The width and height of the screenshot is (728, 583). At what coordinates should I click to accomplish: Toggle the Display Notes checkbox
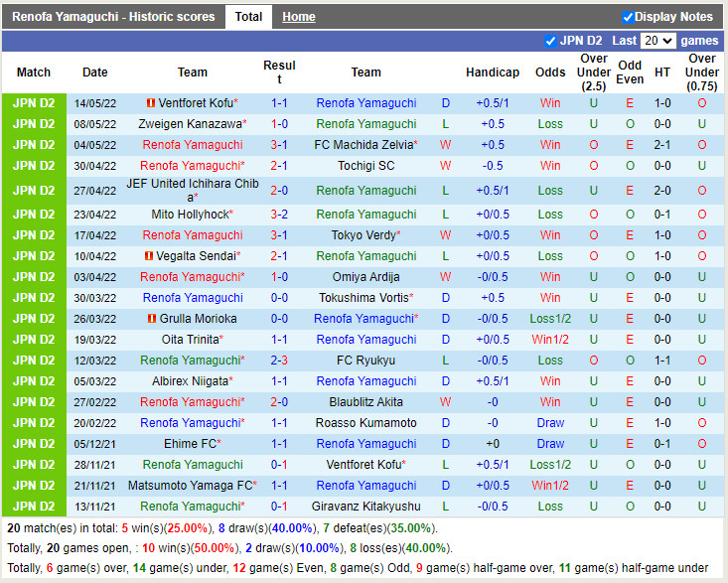628,17
